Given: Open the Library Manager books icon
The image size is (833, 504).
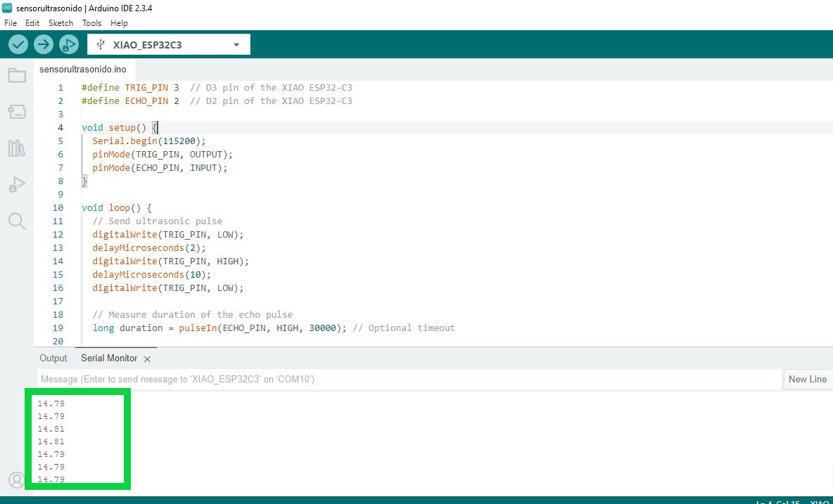Looking at the screenshot, I should (x=17, y=148).
